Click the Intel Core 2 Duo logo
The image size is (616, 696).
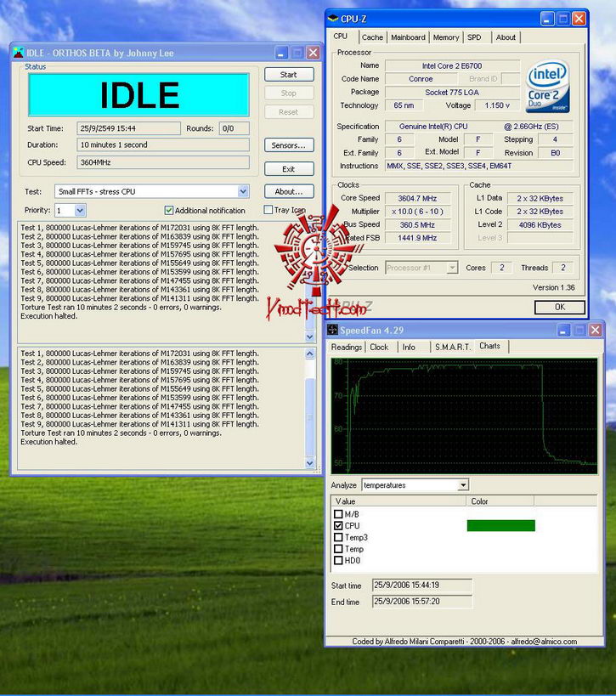[x=548, y=86]
